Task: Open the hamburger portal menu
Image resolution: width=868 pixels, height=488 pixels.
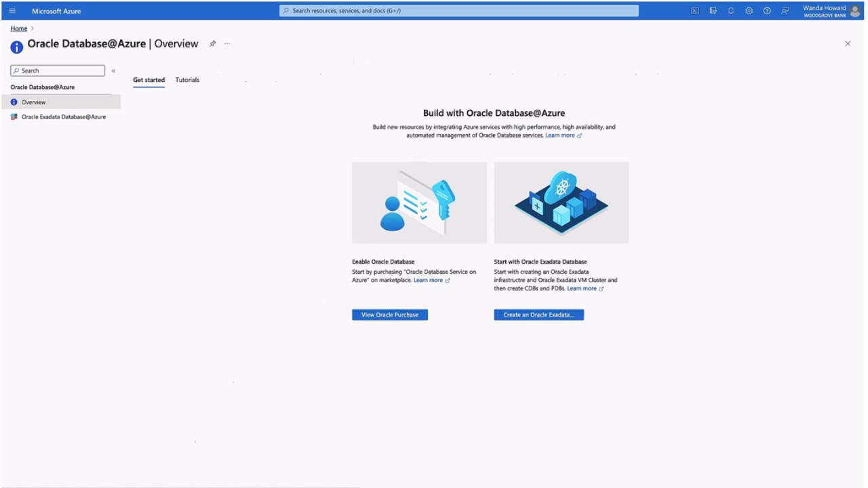Action: click(12, 11)
